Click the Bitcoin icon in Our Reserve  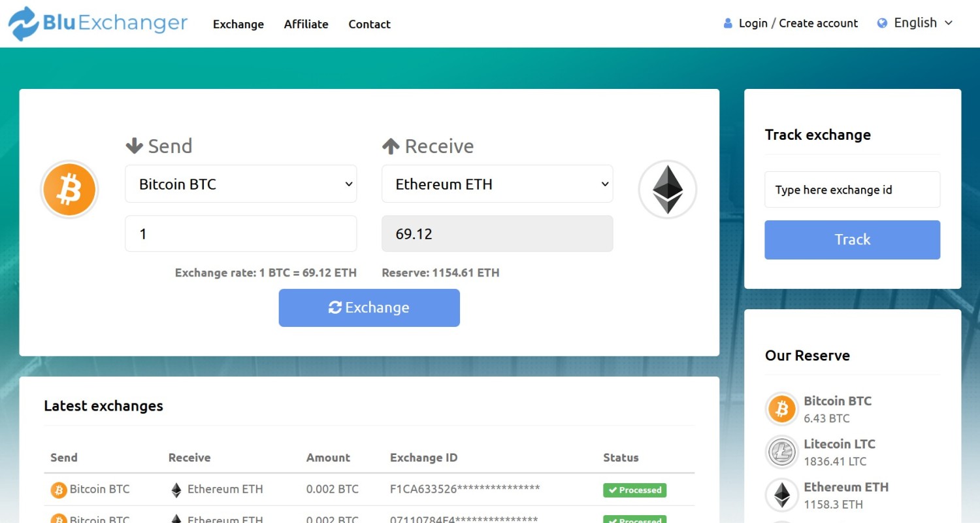781,409
